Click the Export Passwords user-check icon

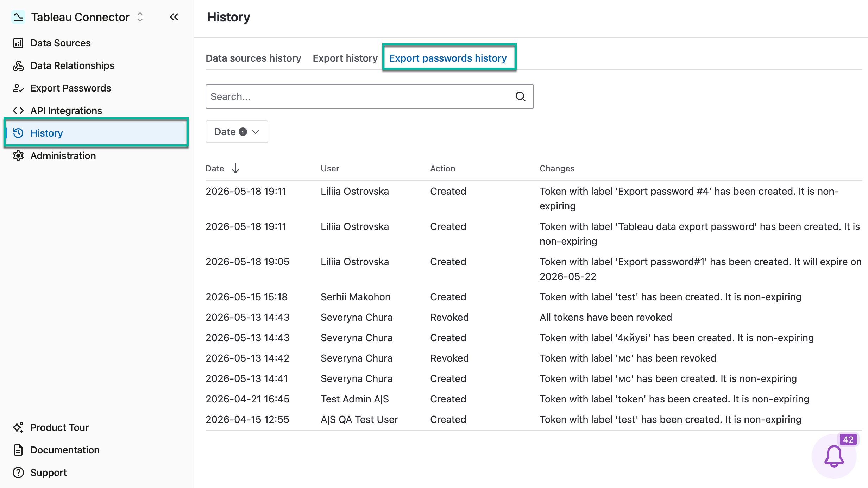coord(18,88)
